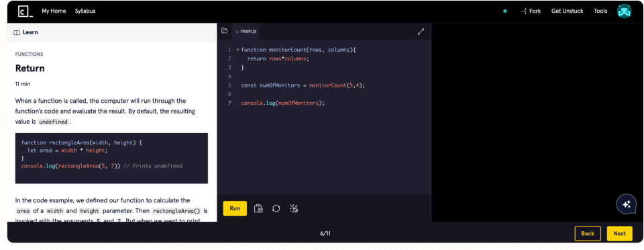The width and height of the screenshot is (644, 250).
Task: Select the main.js file tab
Action: click(246, 31)
